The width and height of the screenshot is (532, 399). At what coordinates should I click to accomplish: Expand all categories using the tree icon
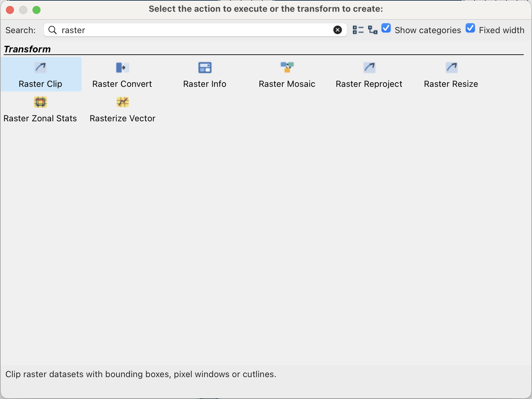click(x=373, y=30)
